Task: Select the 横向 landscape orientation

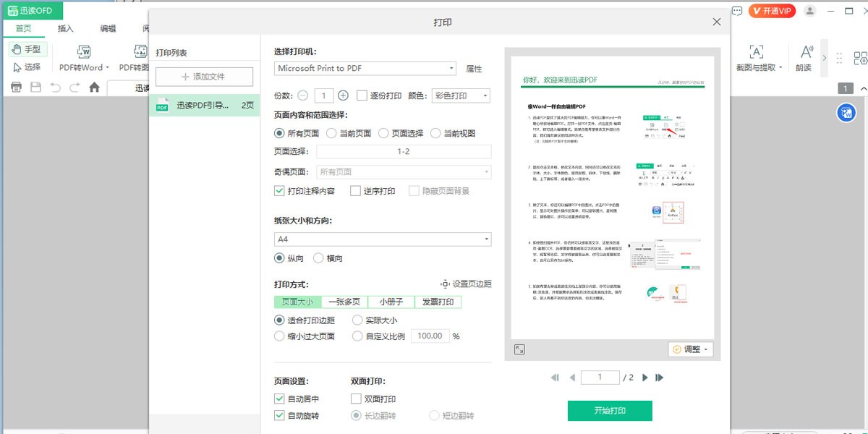Action: coord(318,258)
